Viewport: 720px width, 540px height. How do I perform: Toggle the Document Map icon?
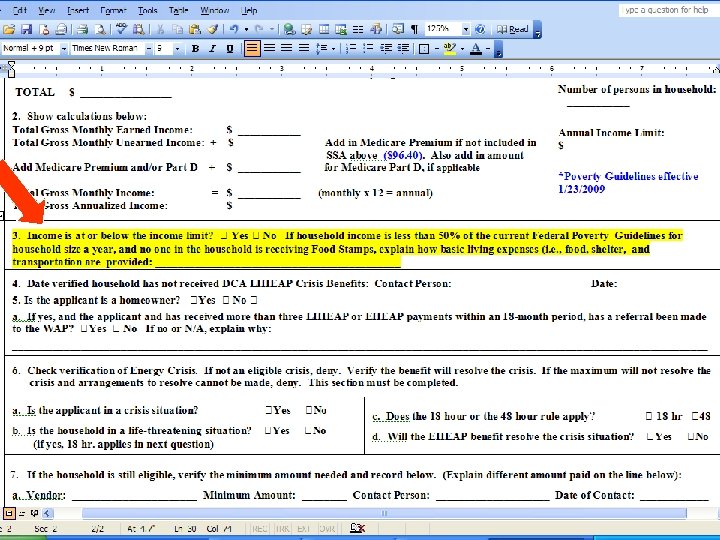tap(398, 29)
